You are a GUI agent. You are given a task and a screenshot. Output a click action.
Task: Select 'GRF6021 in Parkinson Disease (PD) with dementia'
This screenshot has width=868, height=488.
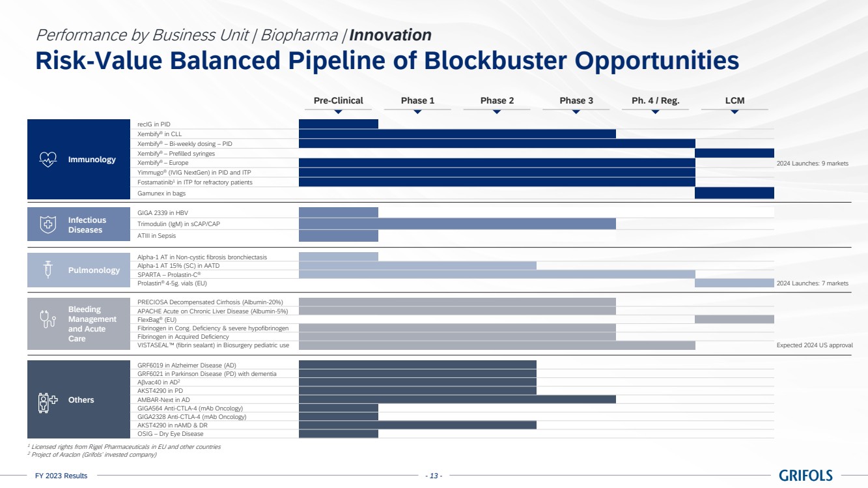click(x=207, y=374)
